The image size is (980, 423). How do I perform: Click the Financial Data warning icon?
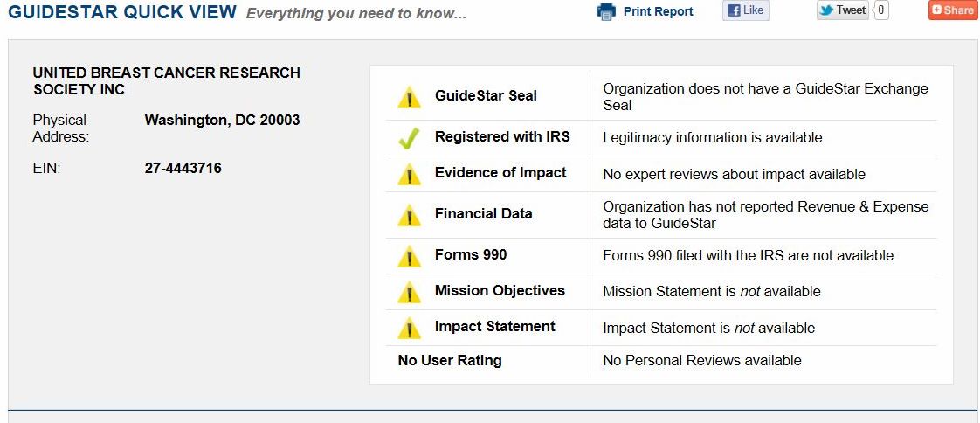tap(409, 215)
